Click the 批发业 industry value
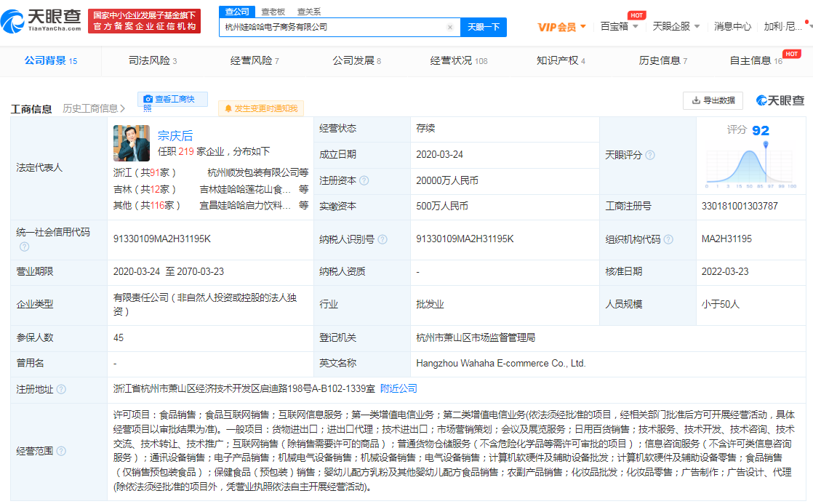The image size is (813, 504). tap(430, 305)
